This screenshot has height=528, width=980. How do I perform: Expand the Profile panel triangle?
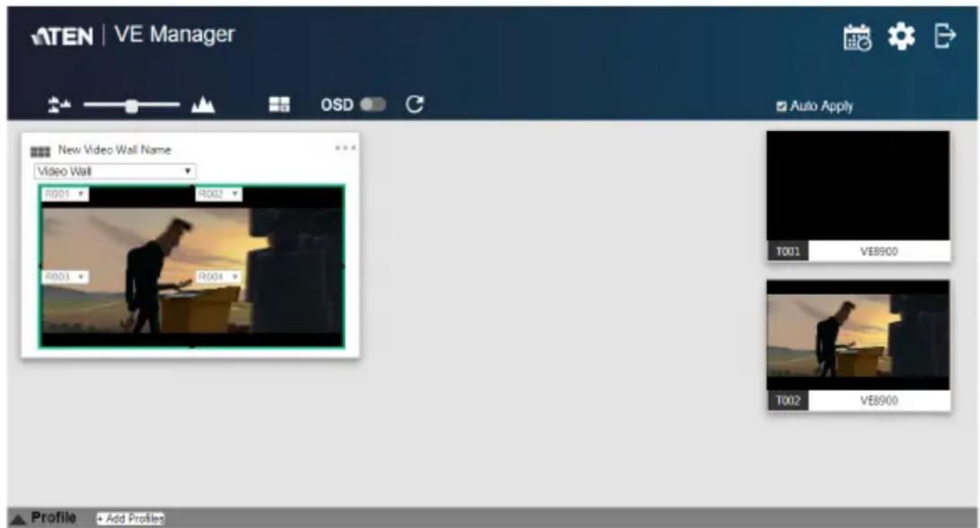[18, 519]
